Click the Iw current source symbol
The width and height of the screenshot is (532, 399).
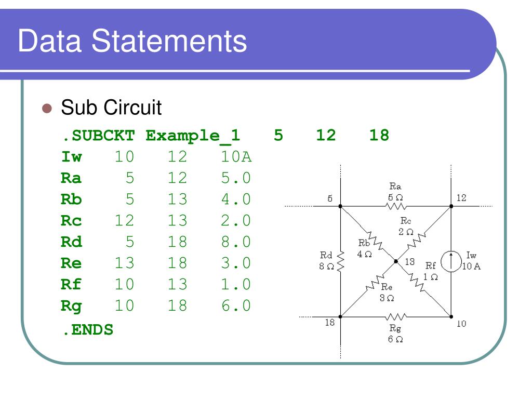coord(451,262)
